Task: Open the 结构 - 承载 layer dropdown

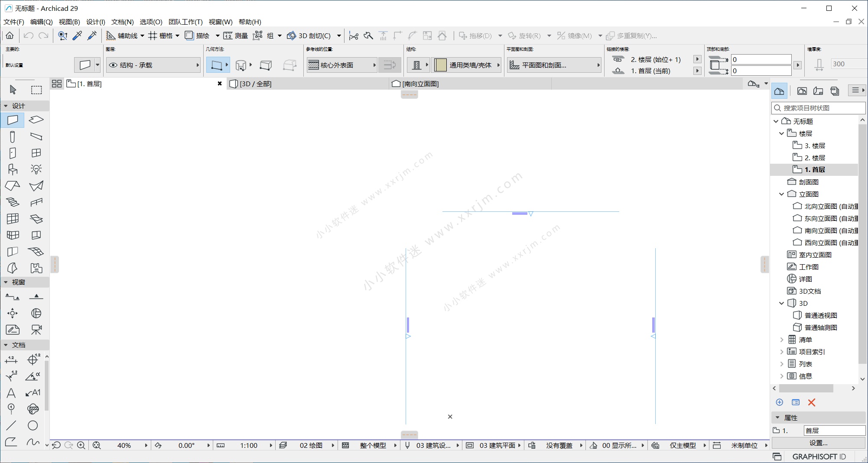Action: pyautogui.click(x=153, y=65)
